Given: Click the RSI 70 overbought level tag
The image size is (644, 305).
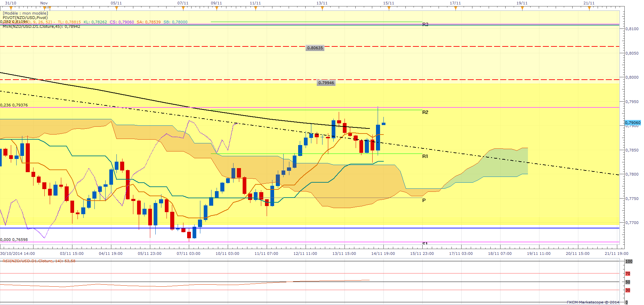Looking at the screenshot, I should [x=628, y=273].
